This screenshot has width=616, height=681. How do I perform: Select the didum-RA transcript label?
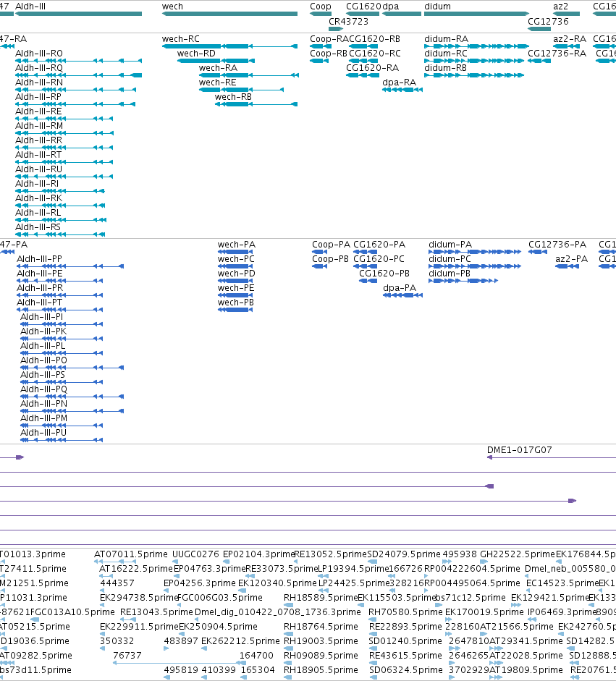[446, 39]
